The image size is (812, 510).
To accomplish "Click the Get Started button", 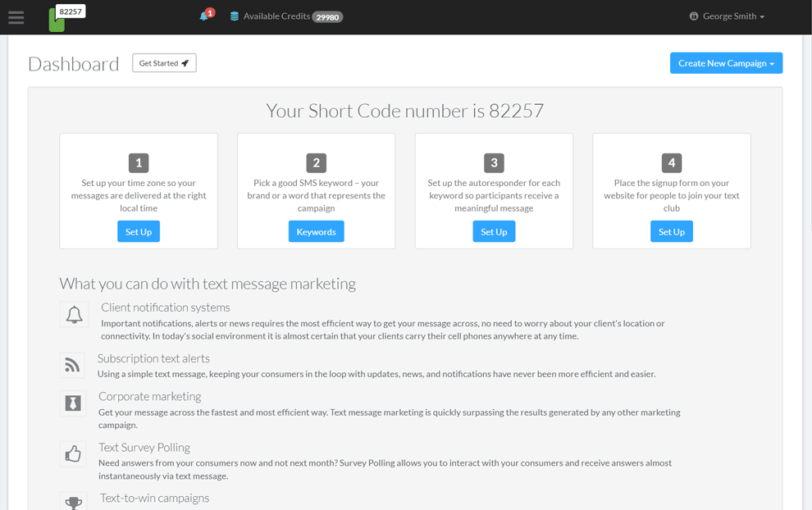I will tap(164, 63).
